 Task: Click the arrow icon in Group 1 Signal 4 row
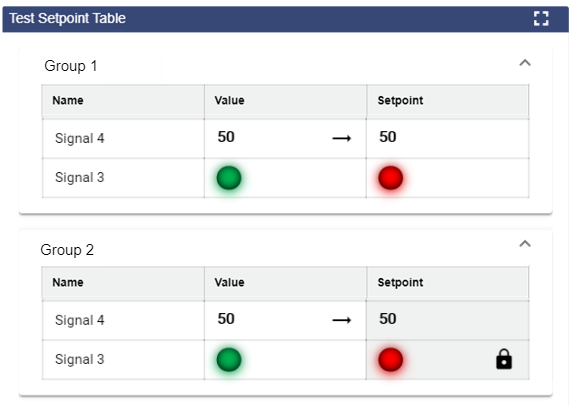click(x=342, y=138)
